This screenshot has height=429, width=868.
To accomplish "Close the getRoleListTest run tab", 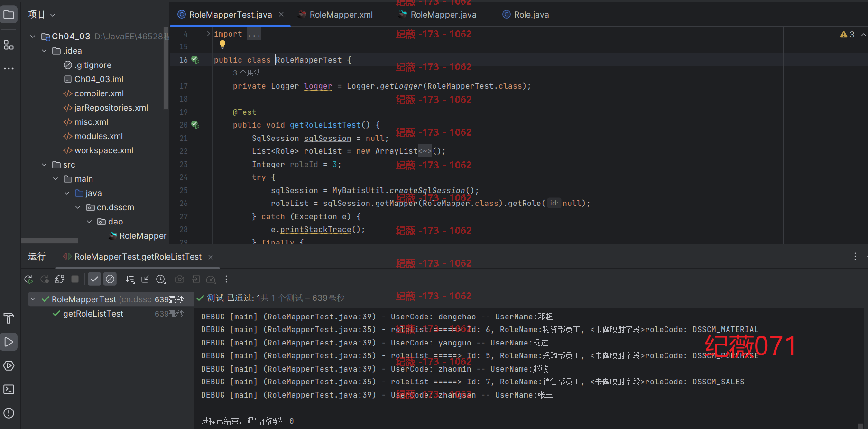I will (211, 257).
